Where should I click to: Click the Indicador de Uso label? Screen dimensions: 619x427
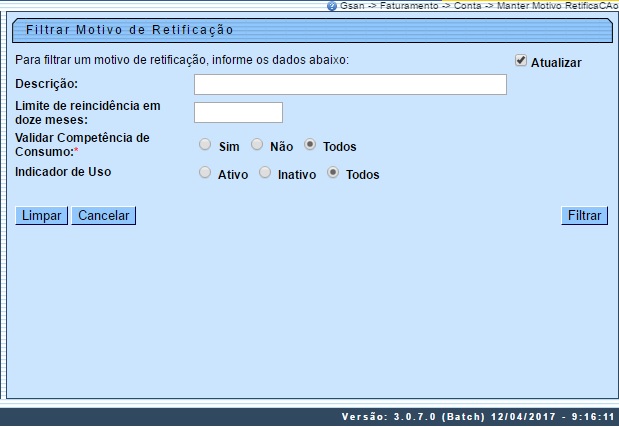point(63,172)
